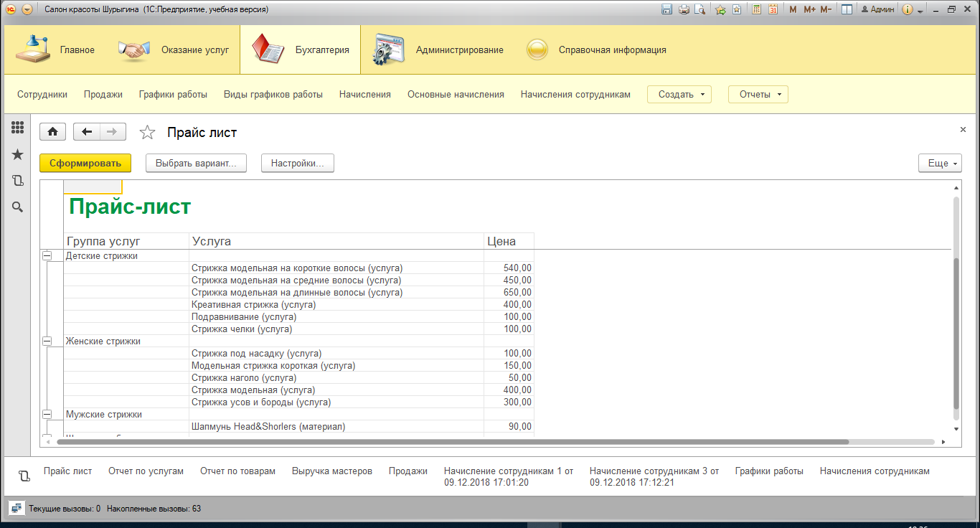This screenshot has width=980, height=528.
Task: Open the Сотрудники command
Action: [42, 94]
